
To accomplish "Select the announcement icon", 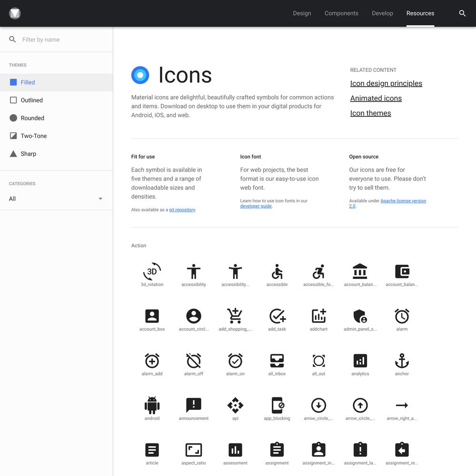I will 194,405.
